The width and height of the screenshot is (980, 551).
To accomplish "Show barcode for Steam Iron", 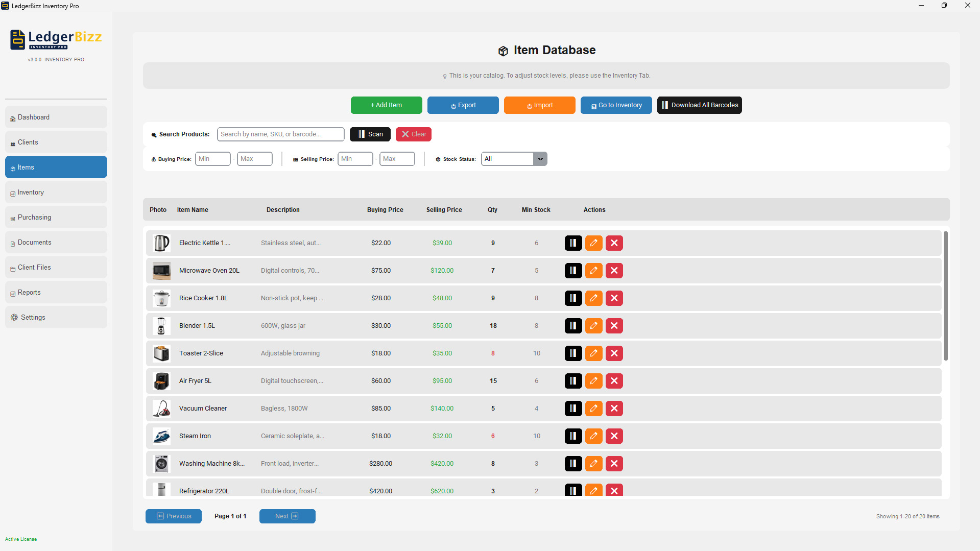I will [573, 436].
